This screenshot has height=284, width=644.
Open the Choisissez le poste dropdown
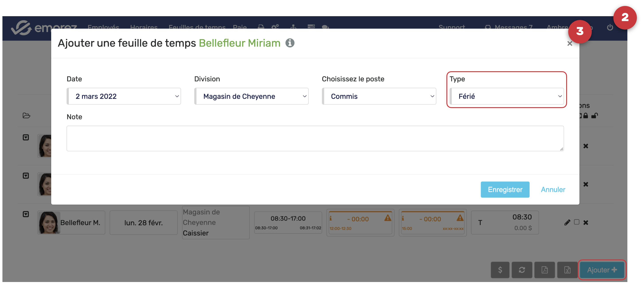click(379, 96)
